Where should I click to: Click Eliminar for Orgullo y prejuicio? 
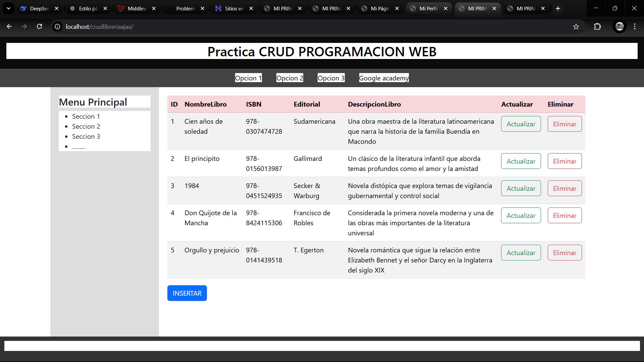click(x=565, y=252)
